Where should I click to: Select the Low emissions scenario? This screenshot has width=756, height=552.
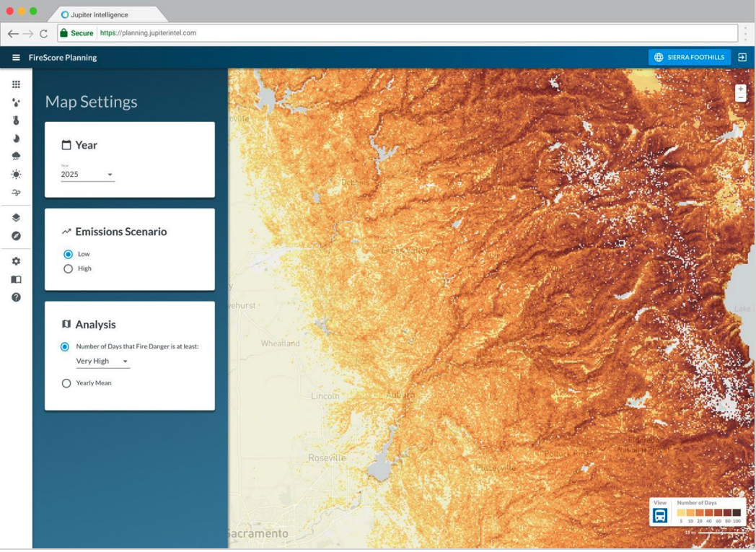pyautogui.click(x=68, y=254)
